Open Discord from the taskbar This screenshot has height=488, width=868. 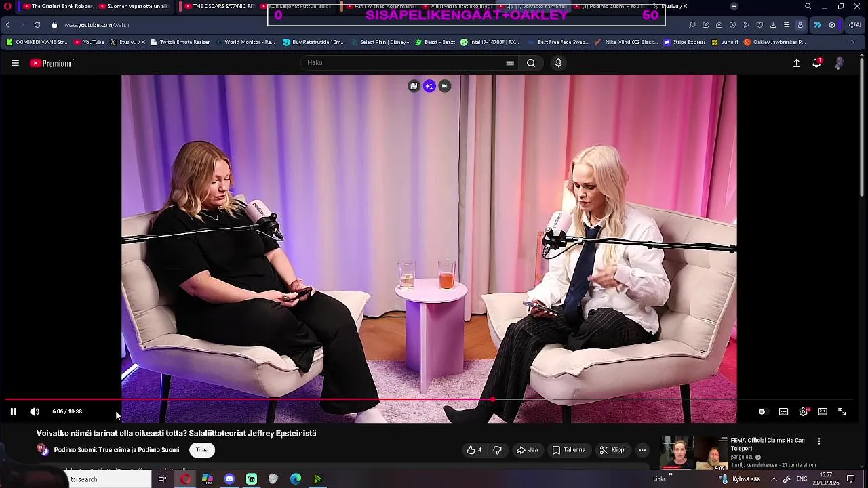click(229, 479)
